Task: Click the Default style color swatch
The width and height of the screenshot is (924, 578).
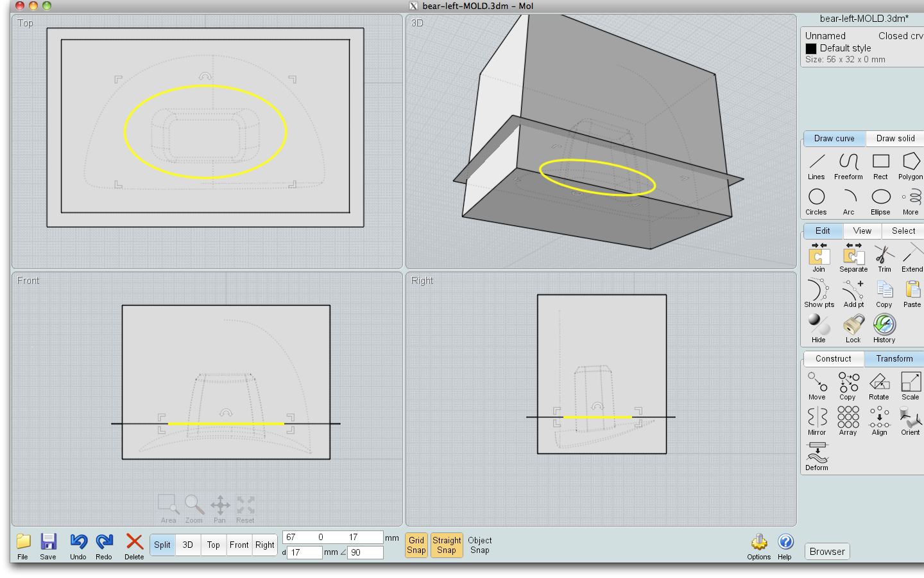Action: 810,48
